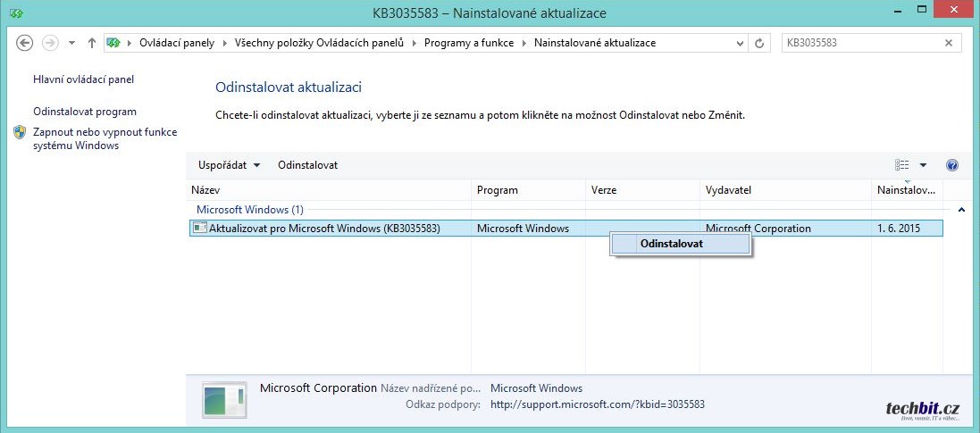Sort by the 'Program' column header
980x433 pixels.
pos(528,190)
